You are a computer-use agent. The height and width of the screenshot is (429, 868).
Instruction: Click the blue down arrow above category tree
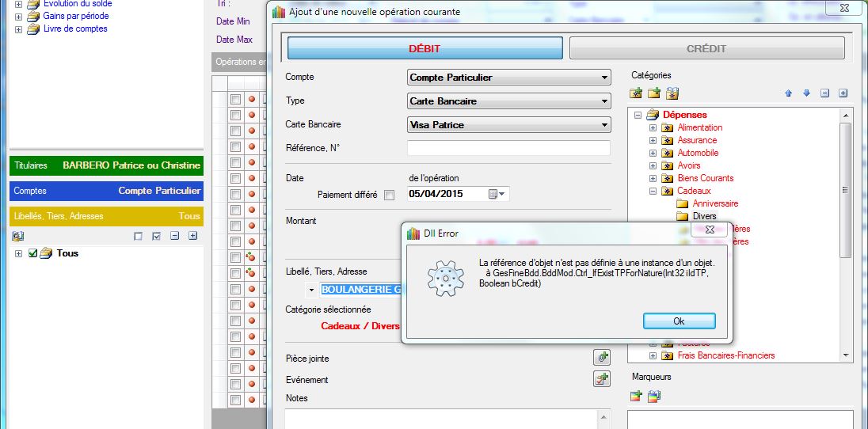[806, 93]
